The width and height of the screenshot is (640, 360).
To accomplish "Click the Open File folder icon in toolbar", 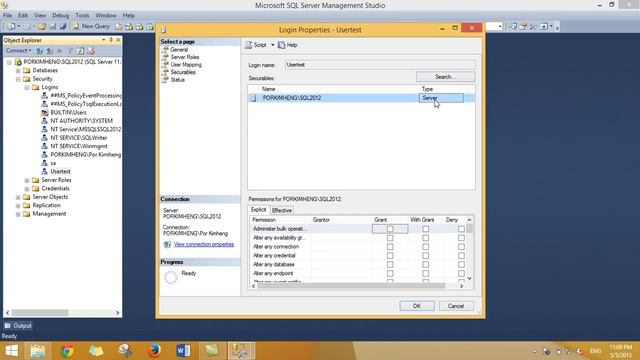I will tap(42, 27).
